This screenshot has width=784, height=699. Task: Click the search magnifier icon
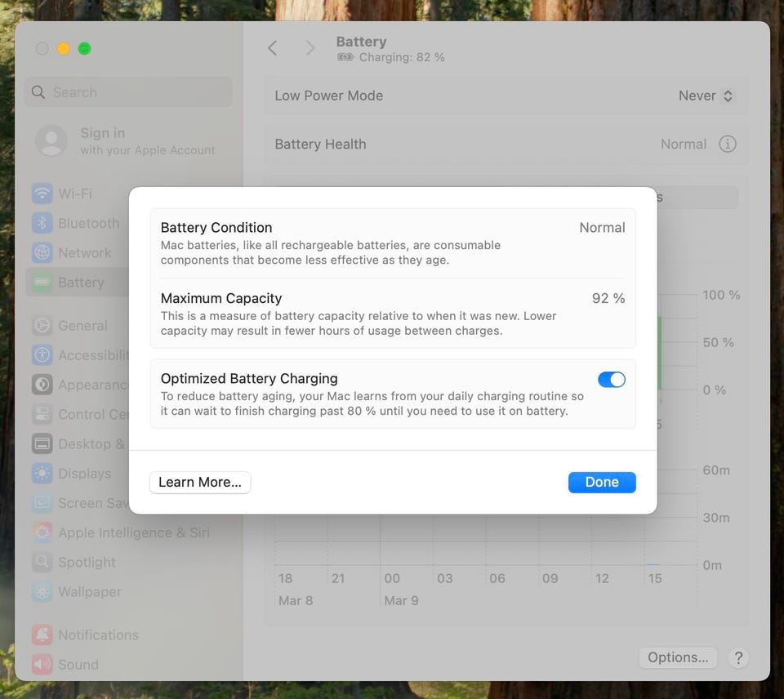(x=38, y=92)
